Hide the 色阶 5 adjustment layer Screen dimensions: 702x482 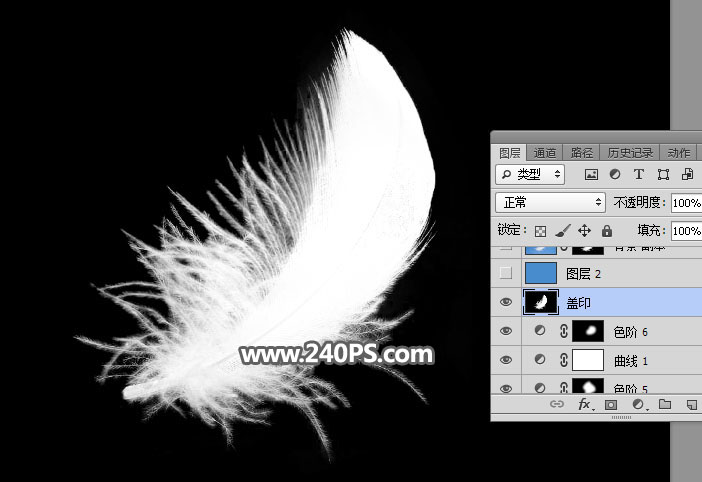click(x=506, y=388)
